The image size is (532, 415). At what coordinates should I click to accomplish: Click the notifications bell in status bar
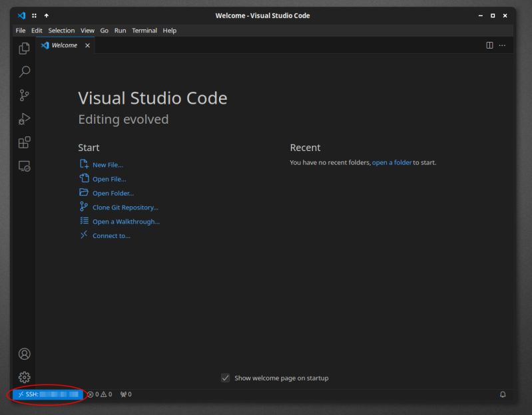click(503, 394)
